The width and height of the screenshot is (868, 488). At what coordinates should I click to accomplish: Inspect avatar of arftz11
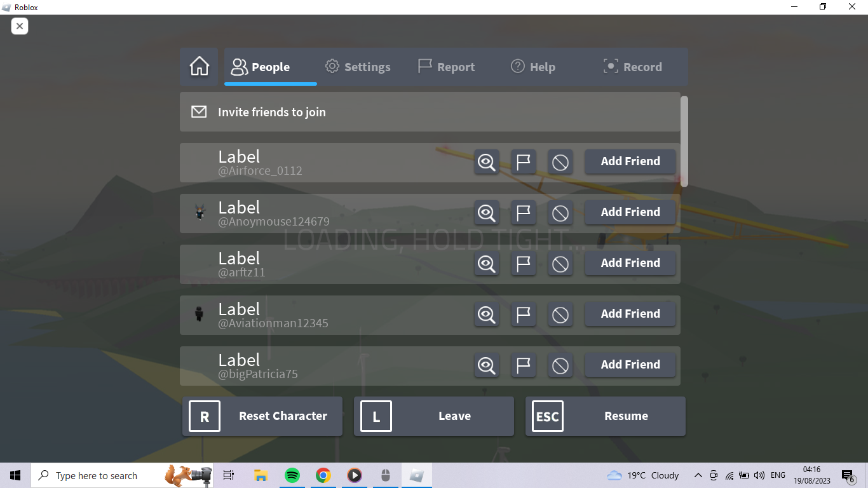tap(487, 264)
